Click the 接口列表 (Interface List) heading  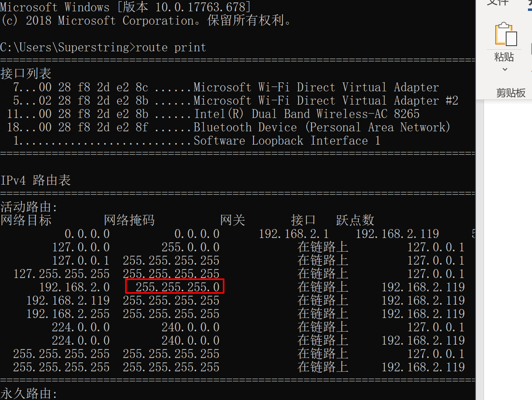click(x=26, y=74)
